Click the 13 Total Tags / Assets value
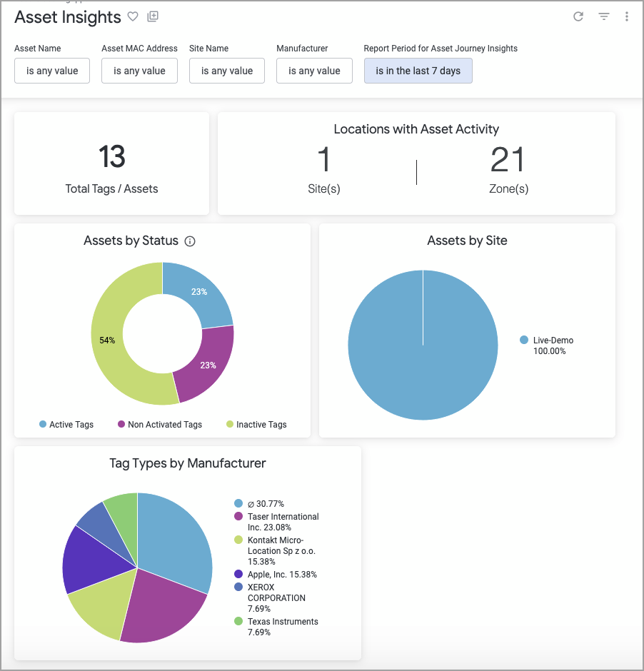 [111, 156]
